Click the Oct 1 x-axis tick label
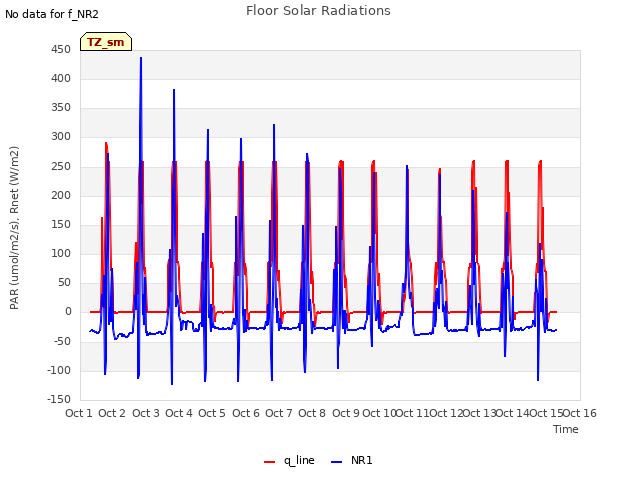 click(79, 413)
